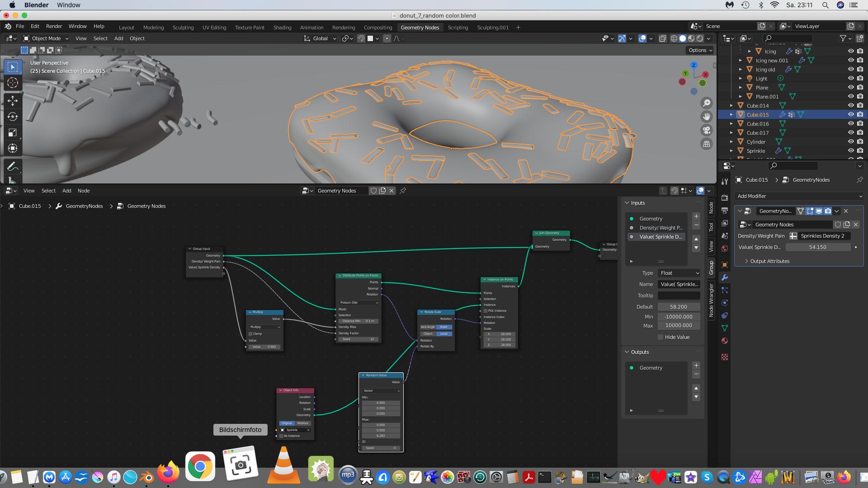
Task: Open the File menu
Action: pos(20,26)
